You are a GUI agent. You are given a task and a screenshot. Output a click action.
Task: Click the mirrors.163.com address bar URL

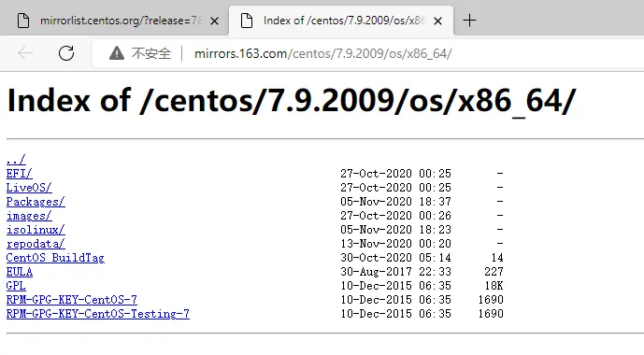322,54
